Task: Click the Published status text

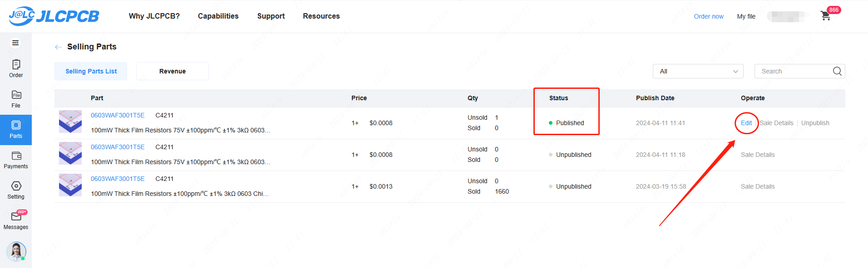Action: [570, 123]
